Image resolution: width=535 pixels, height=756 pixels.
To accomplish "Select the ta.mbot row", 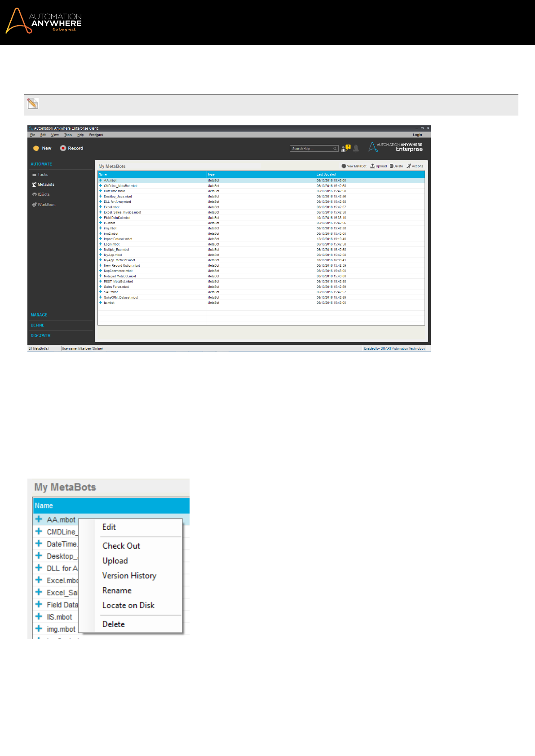I will coord(261,303).
